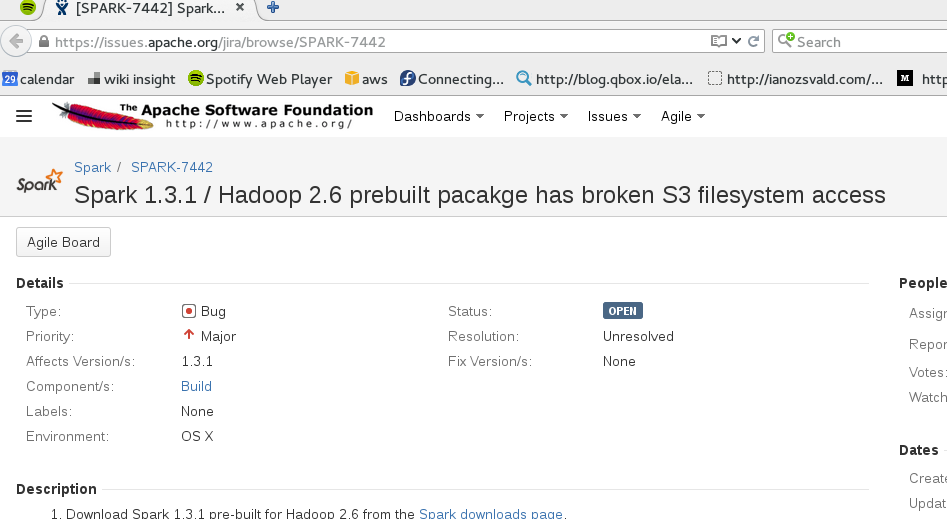Switch to the pinned Spotify tab
947x519 pixels.
(28, 9)
